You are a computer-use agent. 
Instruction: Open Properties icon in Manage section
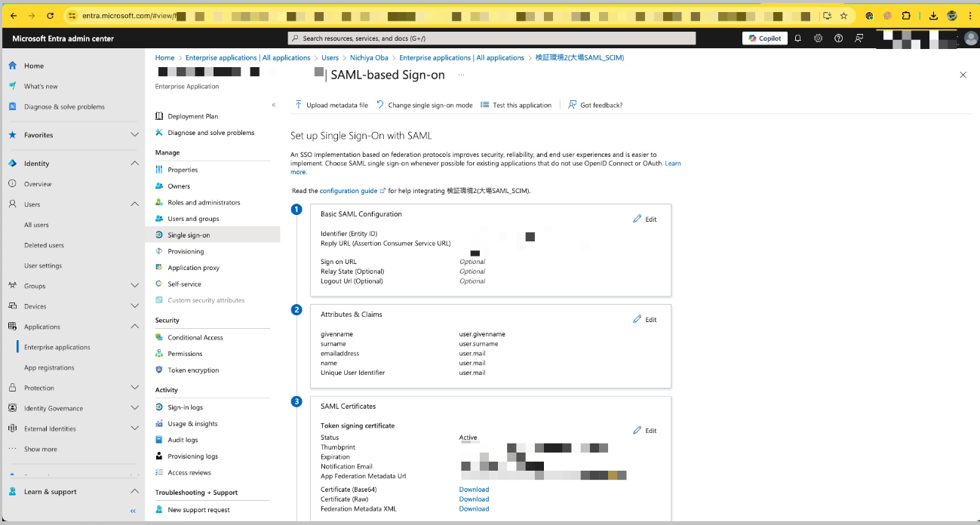tap(159, 170)
